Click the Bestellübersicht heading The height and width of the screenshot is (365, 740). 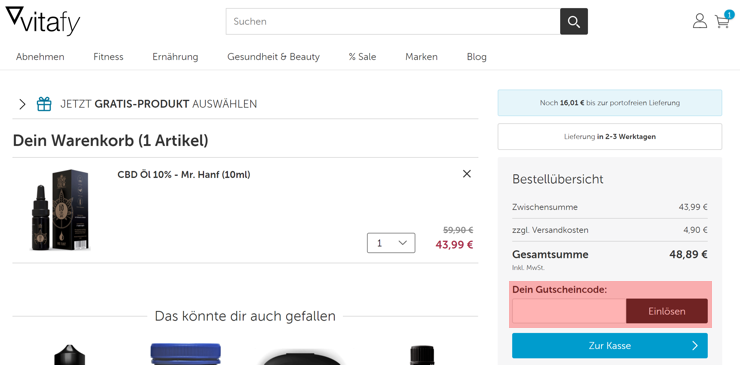point(557,179)
